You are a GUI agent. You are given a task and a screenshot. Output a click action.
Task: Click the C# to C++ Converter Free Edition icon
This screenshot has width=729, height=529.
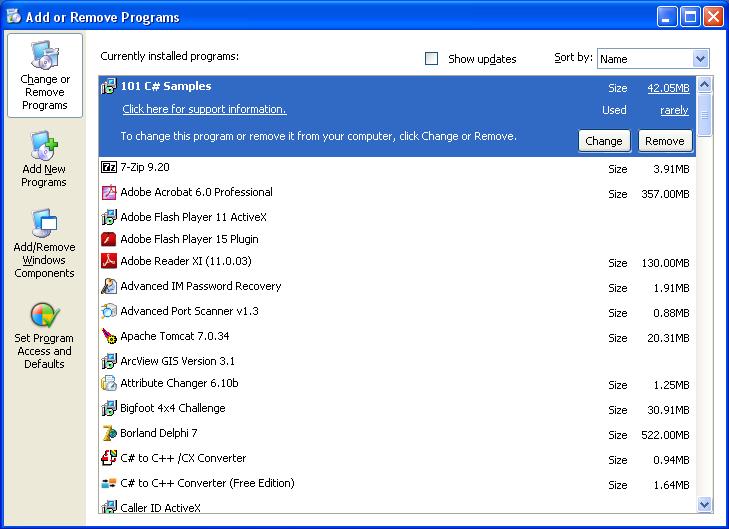[x=109, y=483]
